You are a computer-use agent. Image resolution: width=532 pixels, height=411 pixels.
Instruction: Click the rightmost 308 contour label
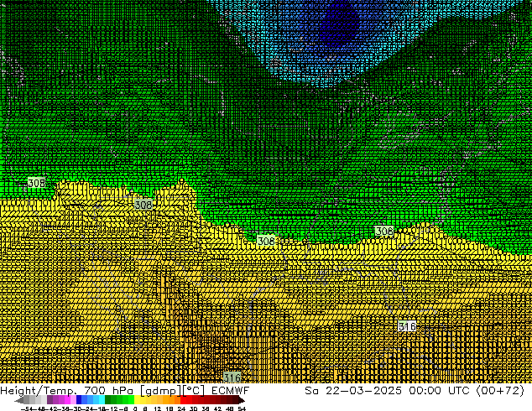tap(384, 232)
